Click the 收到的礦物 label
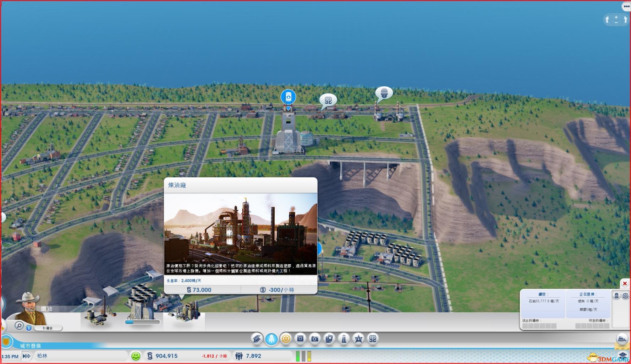The height and width of the screenshot is (364, 631). click(598, 320)
